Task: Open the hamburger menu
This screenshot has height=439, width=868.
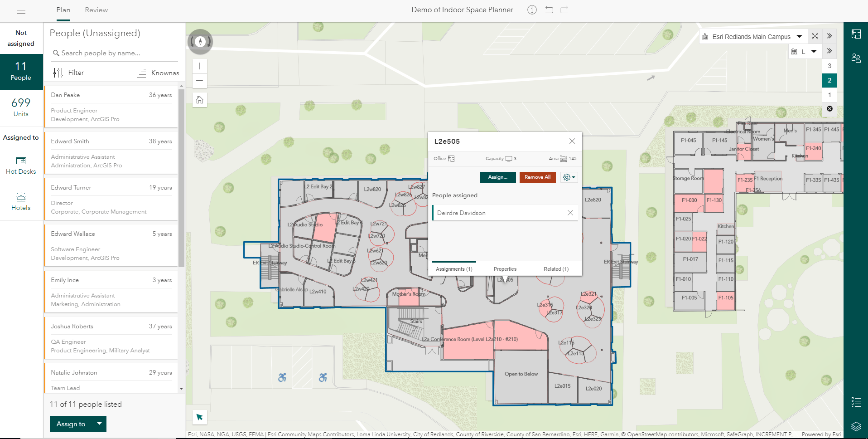Action: (x=21, y=10)
